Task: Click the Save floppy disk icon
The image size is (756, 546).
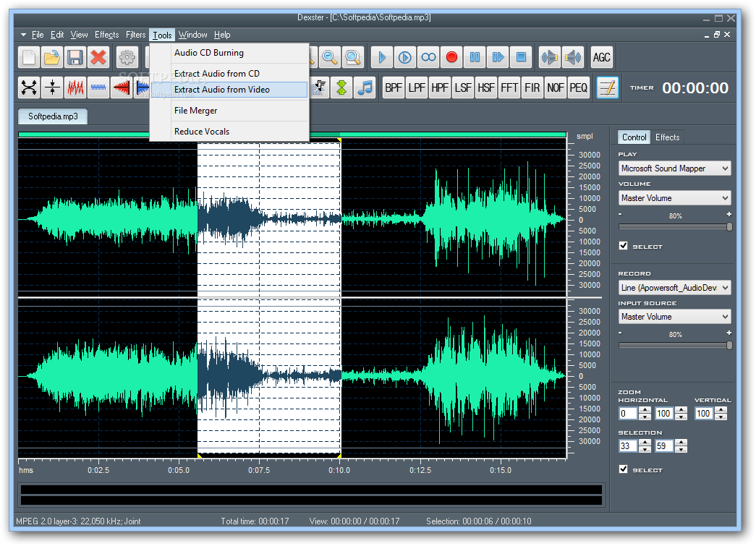Action: pyautogui.click(x=75, y=57)
